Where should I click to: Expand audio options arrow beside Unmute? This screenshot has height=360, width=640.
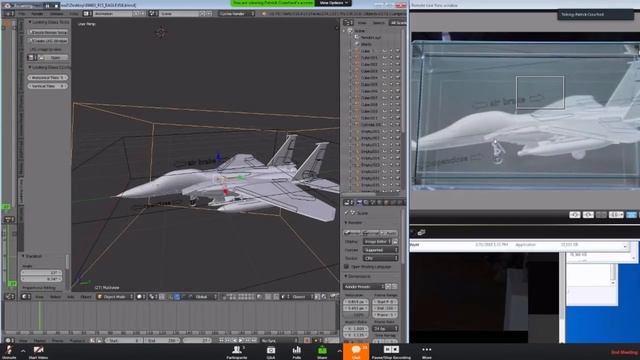point(23,351)
